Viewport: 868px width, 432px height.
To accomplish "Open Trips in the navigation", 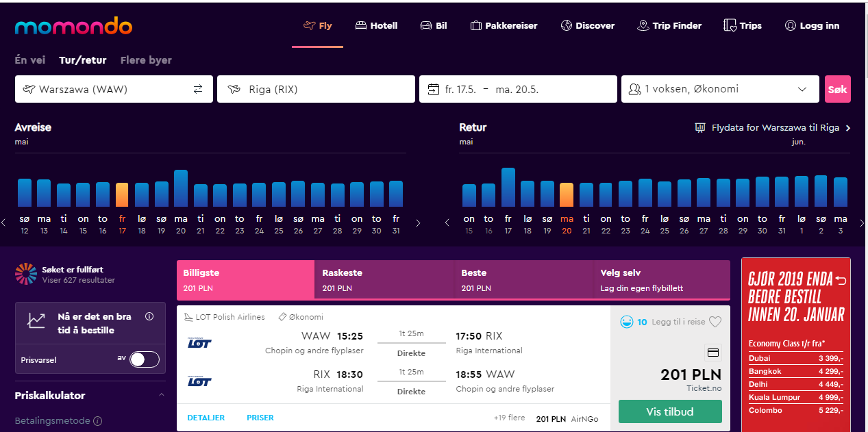I will click(x=743, y=26).
